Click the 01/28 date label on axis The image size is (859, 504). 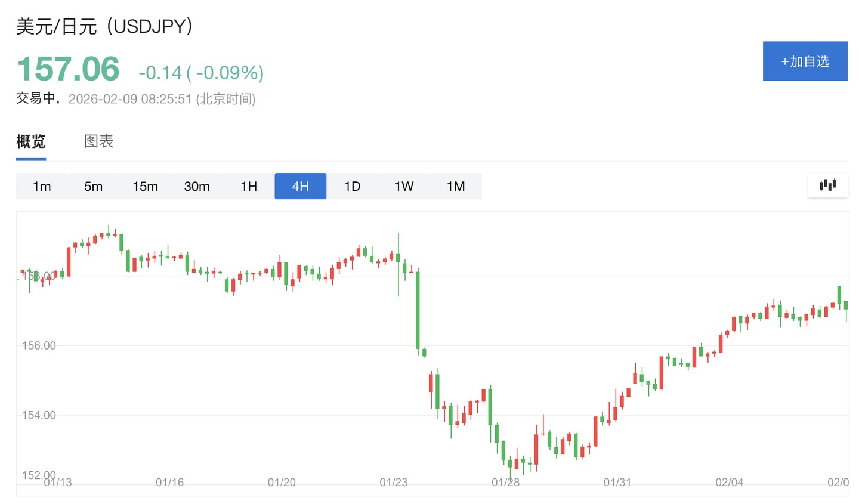pyautogui.click(x=505, y=482)
